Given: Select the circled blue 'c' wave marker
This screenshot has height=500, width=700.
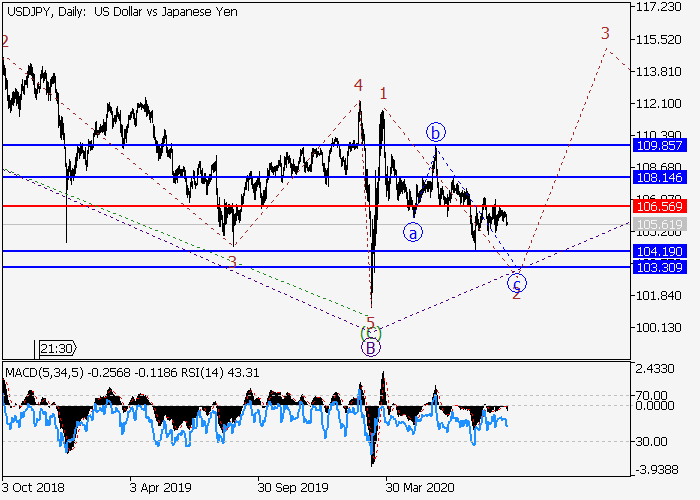Looking at the screenshot, I should click(518, 282).
